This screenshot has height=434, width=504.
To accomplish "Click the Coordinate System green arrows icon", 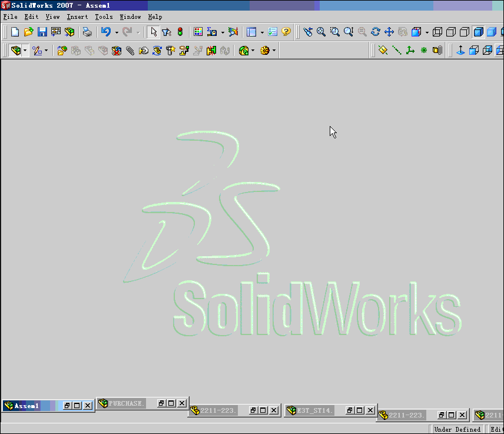I will click(x=410, y=51).
